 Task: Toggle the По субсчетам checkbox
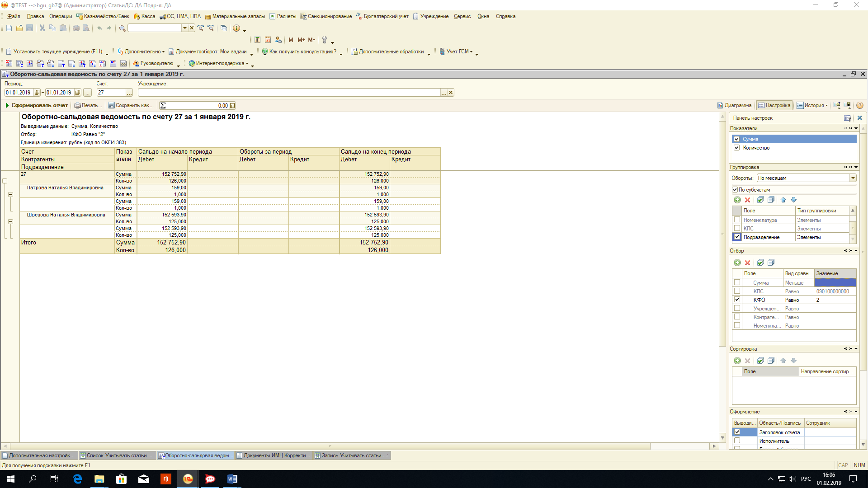coord(735,190)
